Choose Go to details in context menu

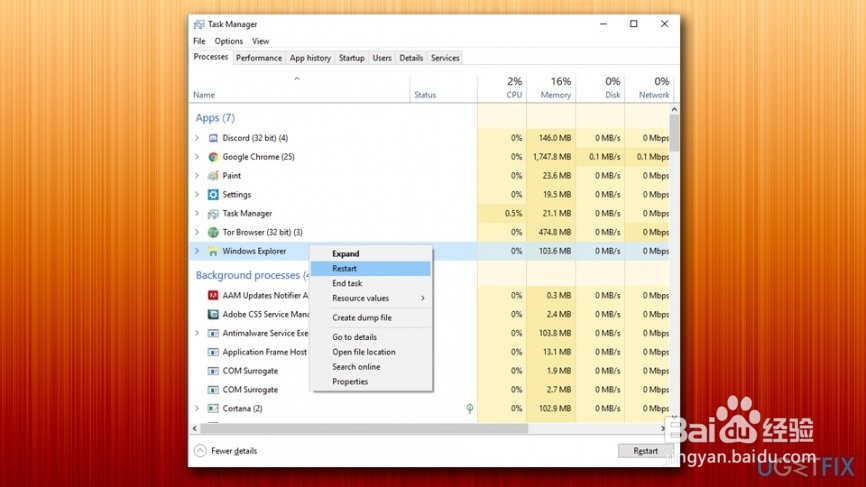tap(371, 337)
